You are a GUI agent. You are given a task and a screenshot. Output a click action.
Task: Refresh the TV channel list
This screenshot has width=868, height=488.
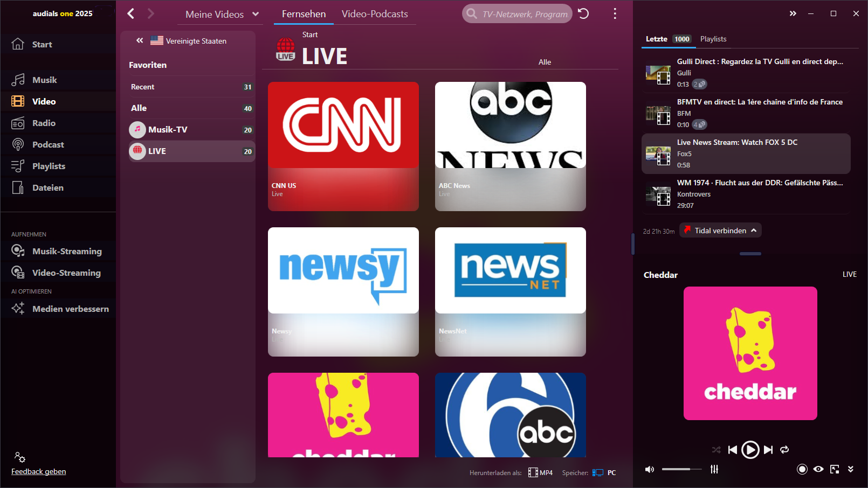click(583, 13)
